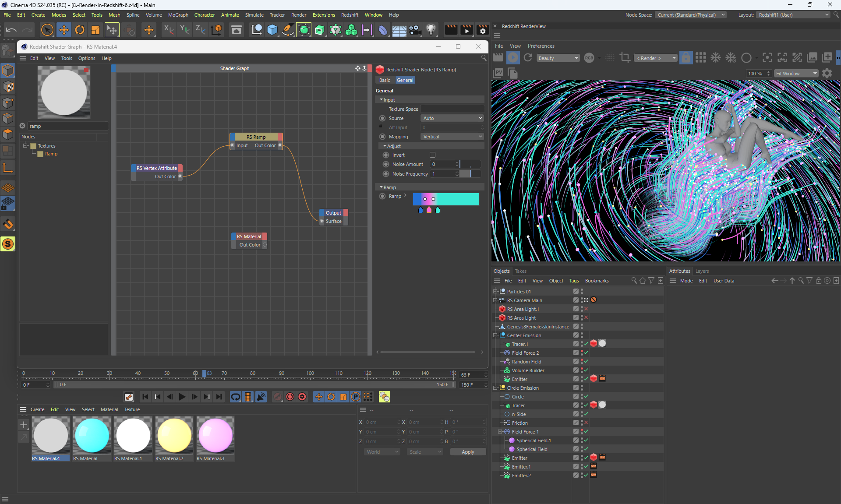Click the Refresh render icon in RenderView
Viewport: 841px width, 504px height.
tap(528, 58)
